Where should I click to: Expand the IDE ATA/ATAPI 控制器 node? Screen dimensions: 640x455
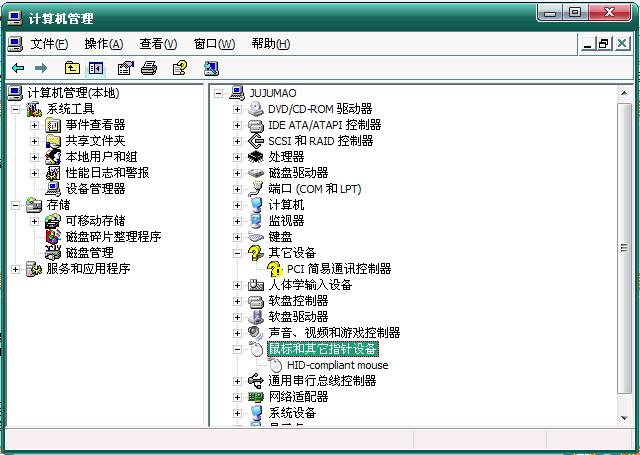pos(237,125)
